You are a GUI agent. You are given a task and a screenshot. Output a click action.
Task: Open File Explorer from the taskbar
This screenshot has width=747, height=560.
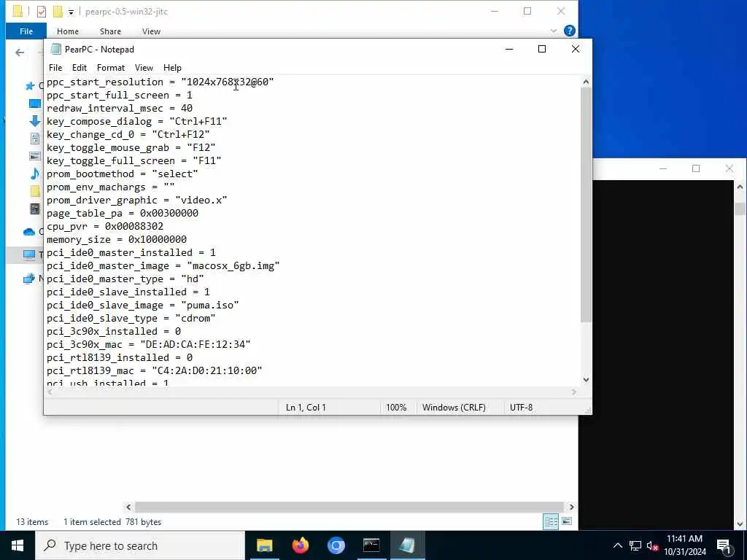tap(264, 545)
